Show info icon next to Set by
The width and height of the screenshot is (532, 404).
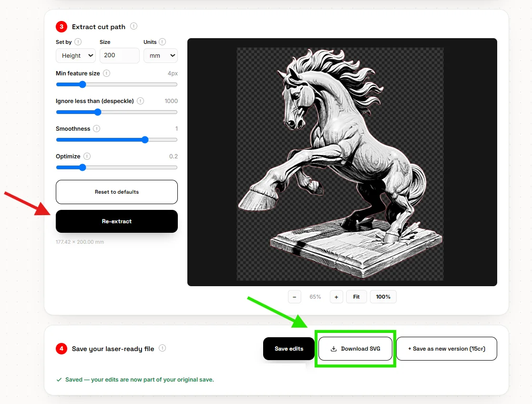pos(78,42)
